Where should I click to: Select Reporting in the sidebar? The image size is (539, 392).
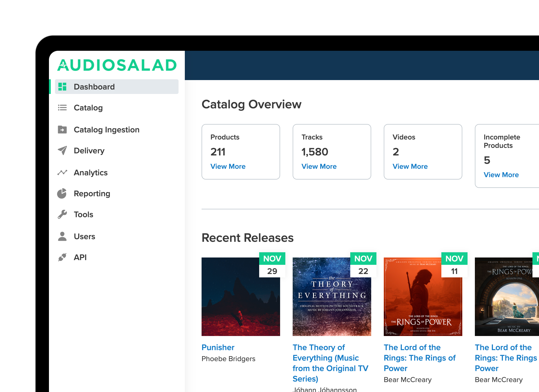(92, 193)
